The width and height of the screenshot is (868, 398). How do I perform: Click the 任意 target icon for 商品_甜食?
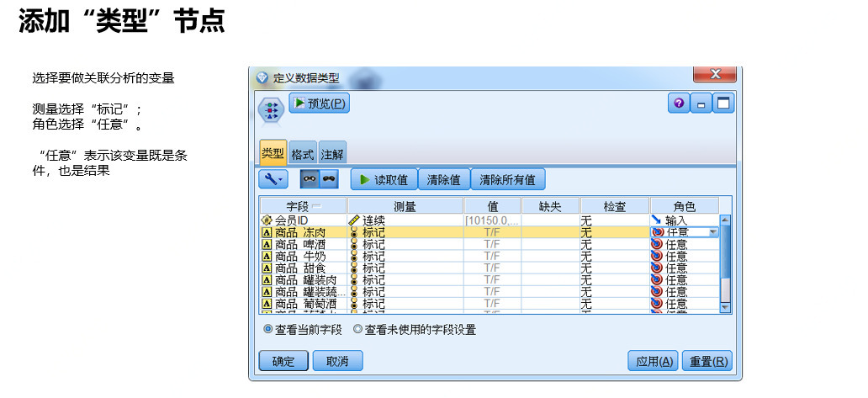click(x=657, y=268)
